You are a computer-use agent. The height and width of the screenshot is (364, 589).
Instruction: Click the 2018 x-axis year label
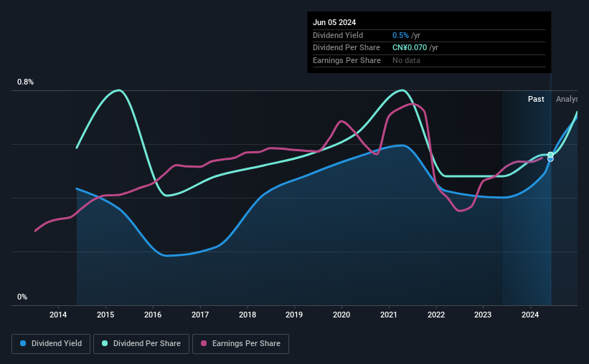tap(248, 315)
